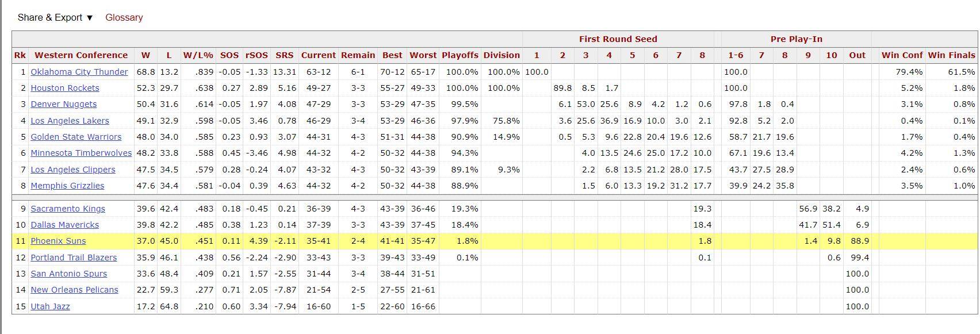Open Houston Rockets team link
The width and height of the screenshot is (980, 334).
tap(65, 88)
